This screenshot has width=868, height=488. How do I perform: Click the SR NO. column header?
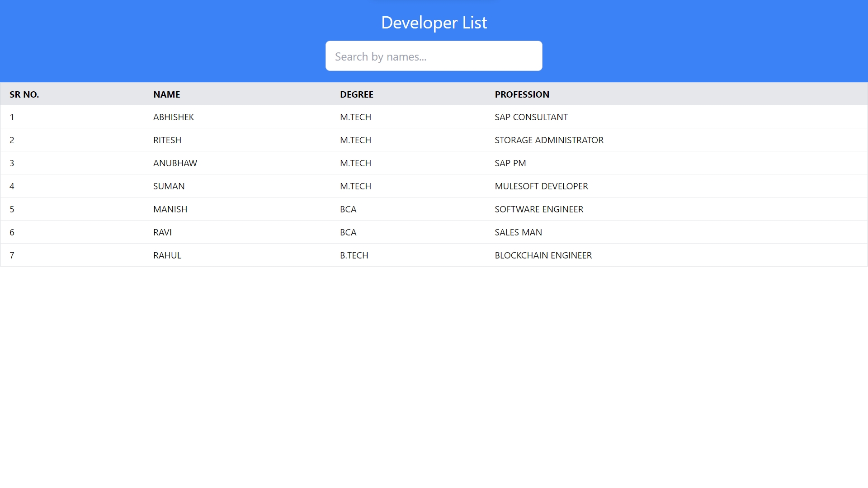pyautogui.click(x=24, y=94)
